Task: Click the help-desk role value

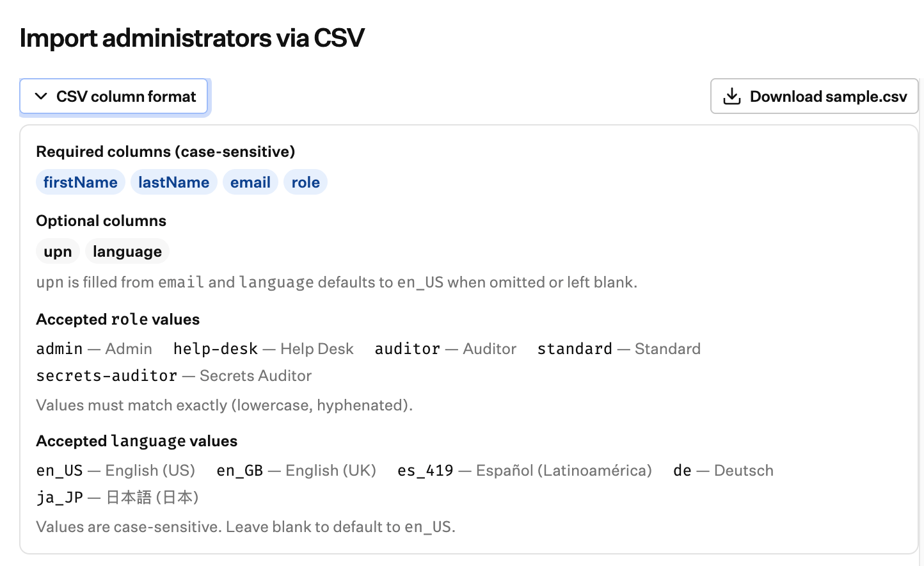Action: pyautogui.click(x=216, y=349)
